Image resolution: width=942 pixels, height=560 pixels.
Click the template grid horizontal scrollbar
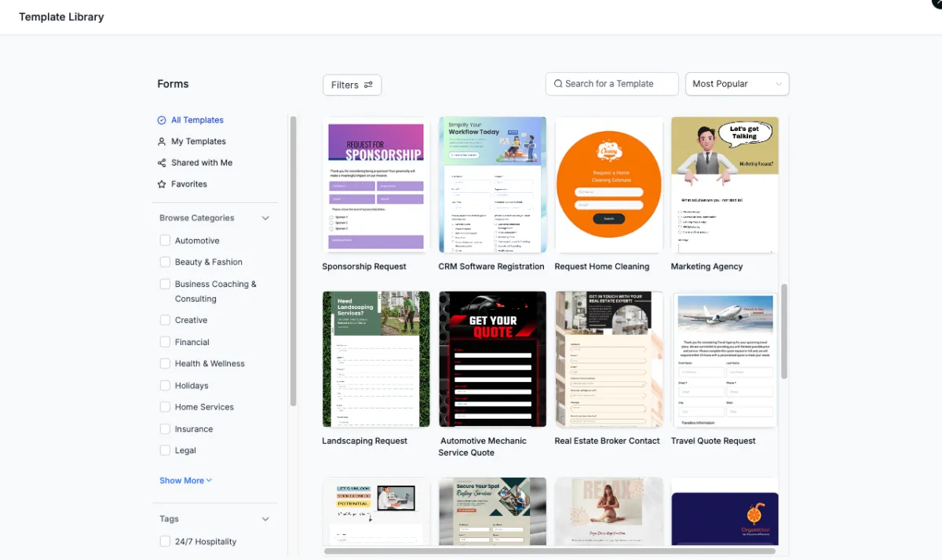[x=549, y=551]
